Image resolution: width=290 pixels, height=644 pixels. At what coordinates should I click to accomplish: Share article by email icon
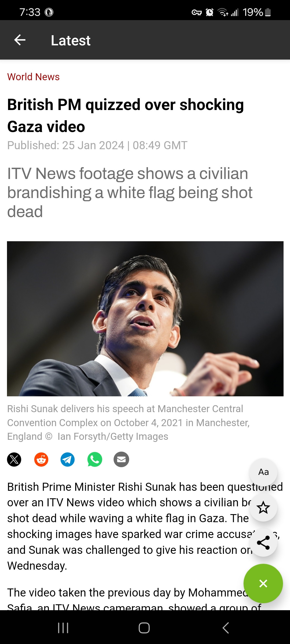click(121, 459)
